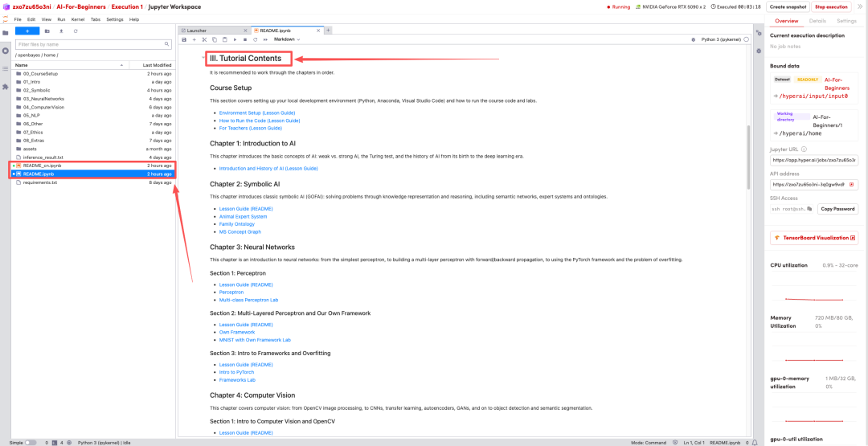The width and height of the screenshot is (868, 446).
Task: Click the Upload Files icon
Action: (61, 31)
